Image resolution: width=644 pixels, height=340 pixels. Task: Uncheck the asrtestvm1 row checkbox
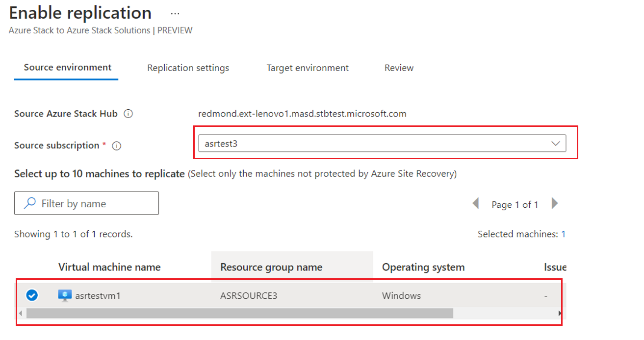32,295
